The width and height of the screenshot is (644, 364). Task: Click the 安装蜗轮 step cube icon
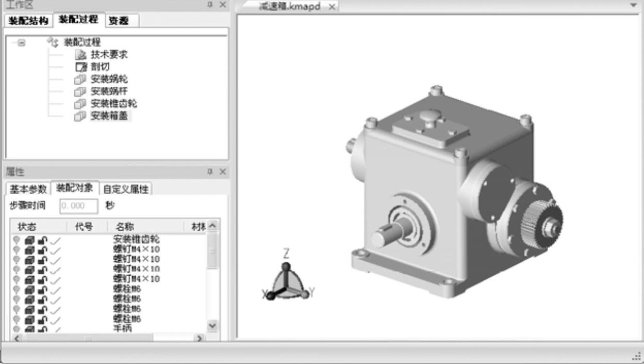click(79, 80)
